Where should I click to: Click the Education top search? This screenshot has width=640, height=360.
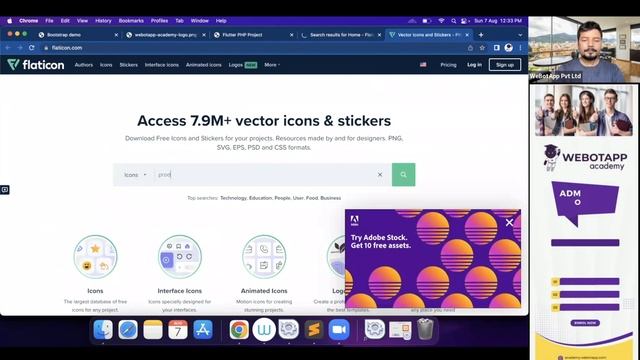(x=260, y=198)
